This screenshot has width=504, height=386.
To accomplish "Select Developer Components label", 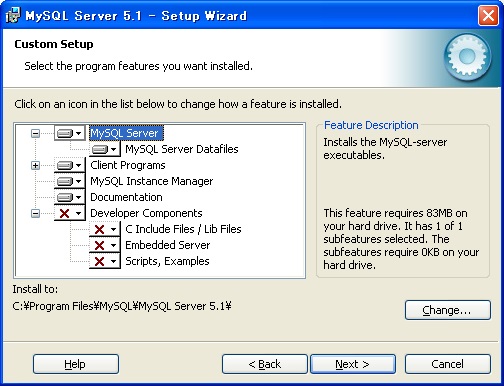I will (146, 213).
